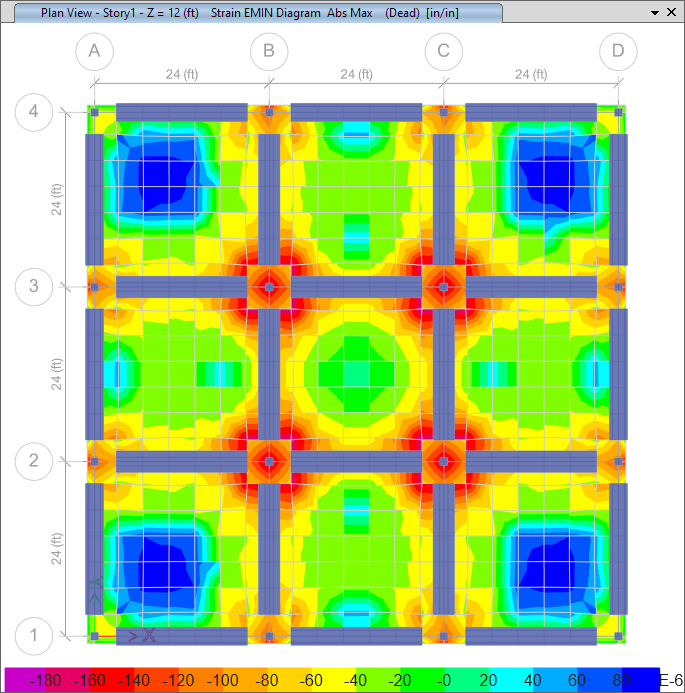
Task: Select the column at grid intersection B-3
Action: [269, 287]
